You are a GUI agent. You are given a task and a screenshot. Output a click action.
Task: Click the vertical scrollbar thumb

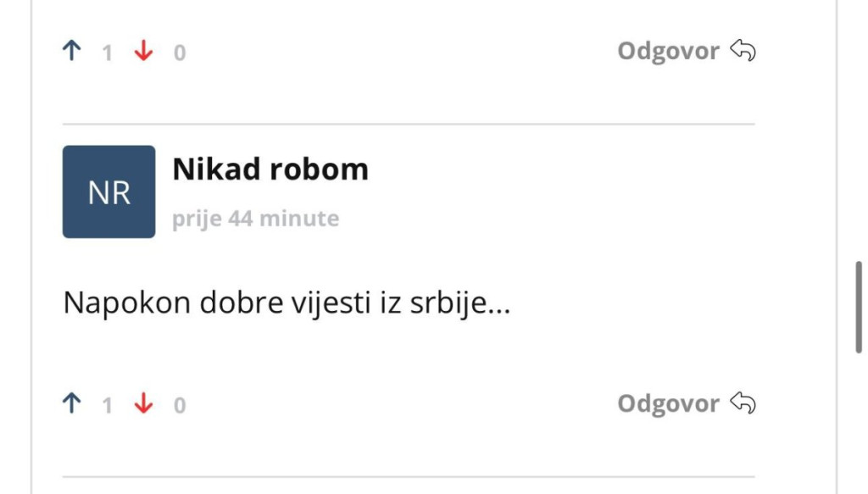pyautogui.click(x=859, y=307)
